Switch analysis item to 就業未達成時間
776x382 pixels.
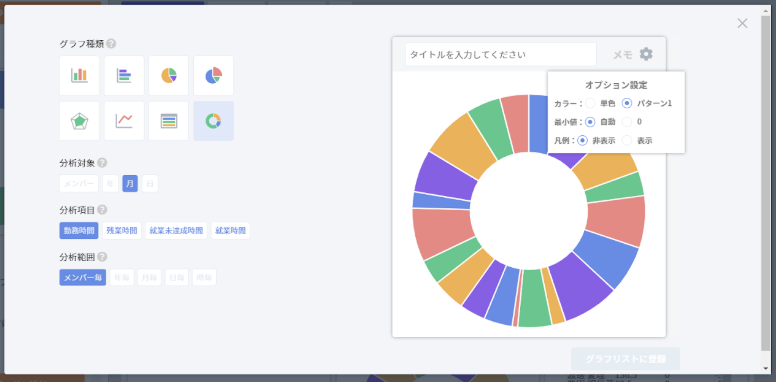tap(176, 231)
